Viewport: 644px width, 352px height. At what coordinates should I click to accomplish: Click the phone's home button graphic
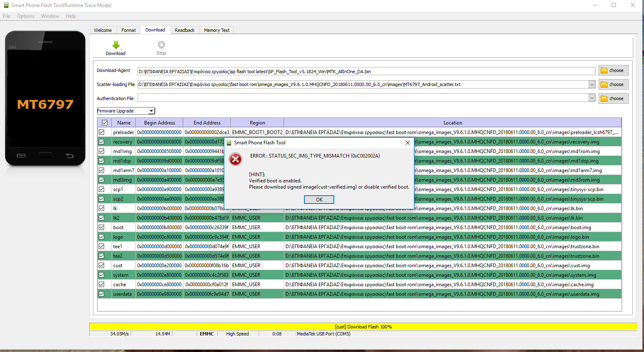[45, 156]
